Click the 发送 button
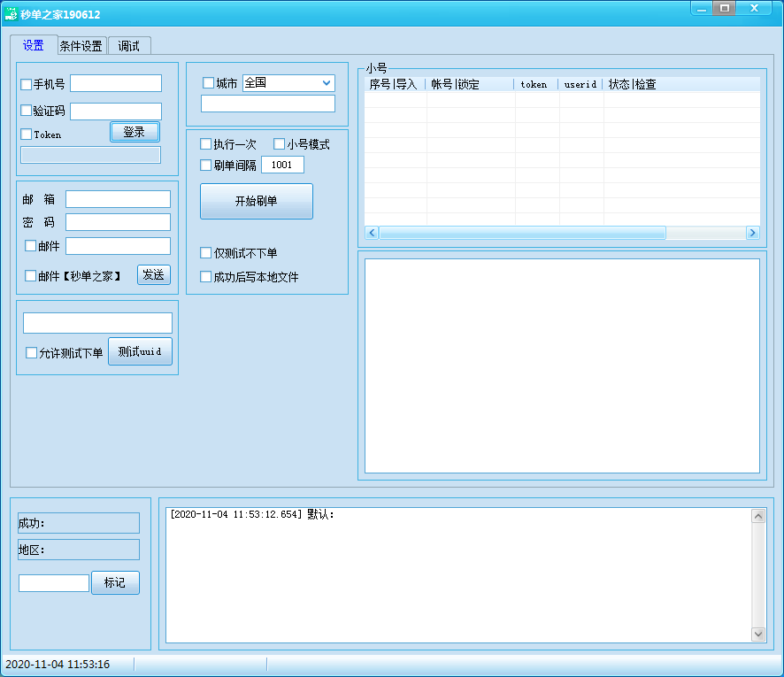Screen dimensions: 784x677 [153, 274]
